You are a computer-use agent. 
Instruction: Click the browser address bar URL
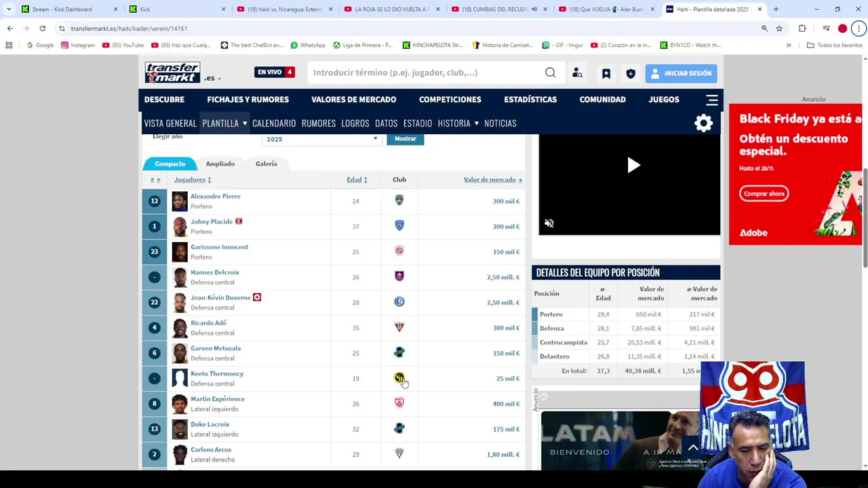(129, 28)
